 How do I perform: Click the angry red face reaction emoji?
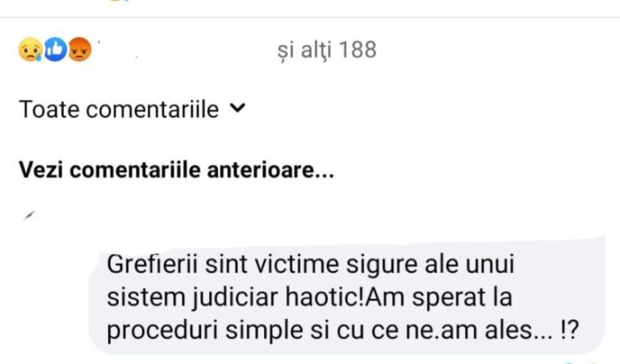coord(80,49)
